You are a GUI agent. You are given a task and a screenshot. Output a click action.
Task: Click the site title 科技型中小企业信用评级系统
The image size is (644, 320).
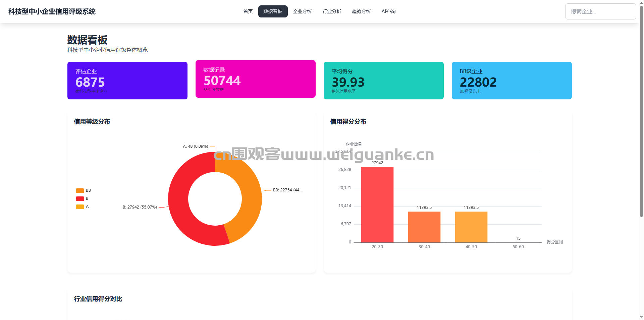point(52,11)
